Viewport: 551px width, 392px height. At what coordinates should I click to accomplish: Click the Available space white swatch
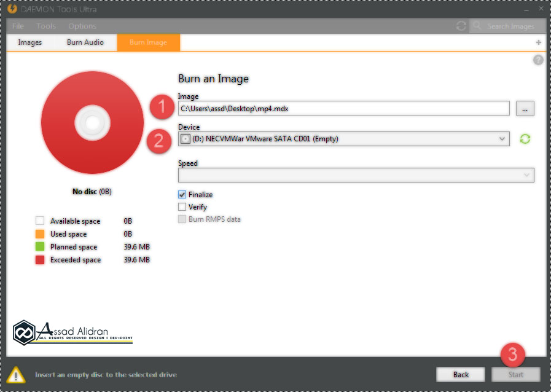[40, 221]
